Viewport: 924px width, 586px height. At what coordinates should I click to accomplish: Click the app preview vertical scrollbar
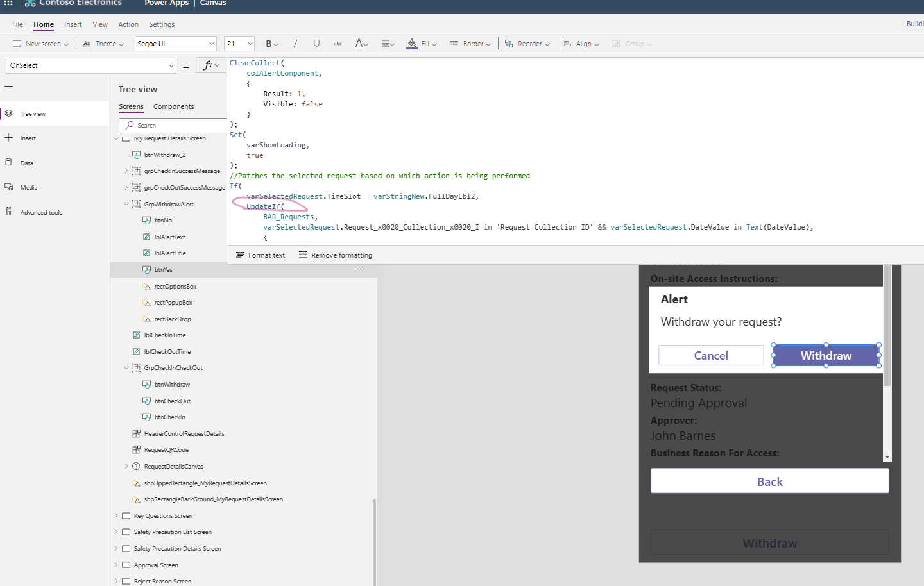pyautogui.click(x=887, y=326)
